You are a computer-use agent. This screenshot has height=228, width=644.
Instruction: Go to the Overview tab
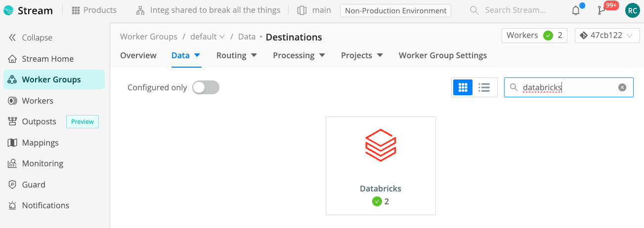tap(138, 55)
